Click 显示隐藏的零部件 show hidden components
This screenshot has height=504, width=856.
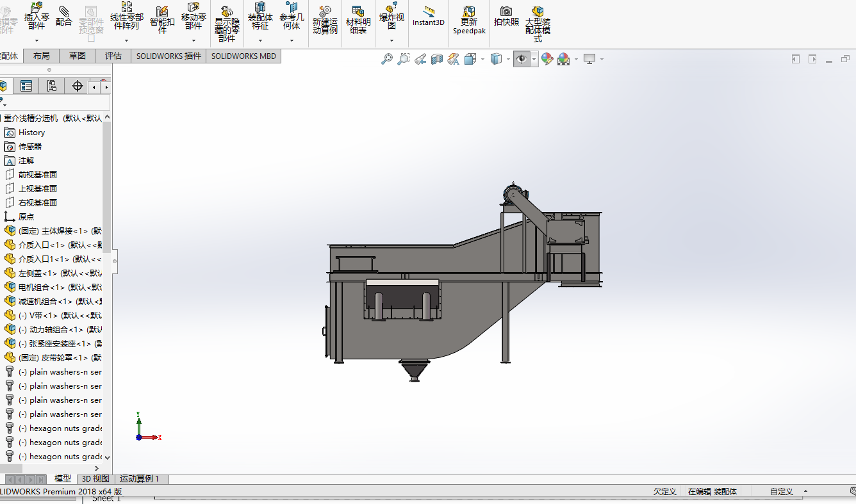227,24
